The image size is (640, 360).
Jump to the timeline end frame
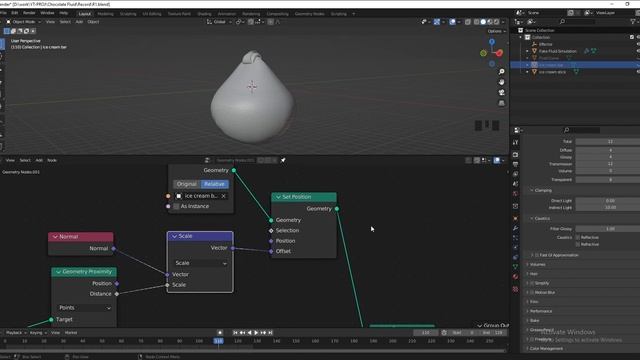pos(270,333)
